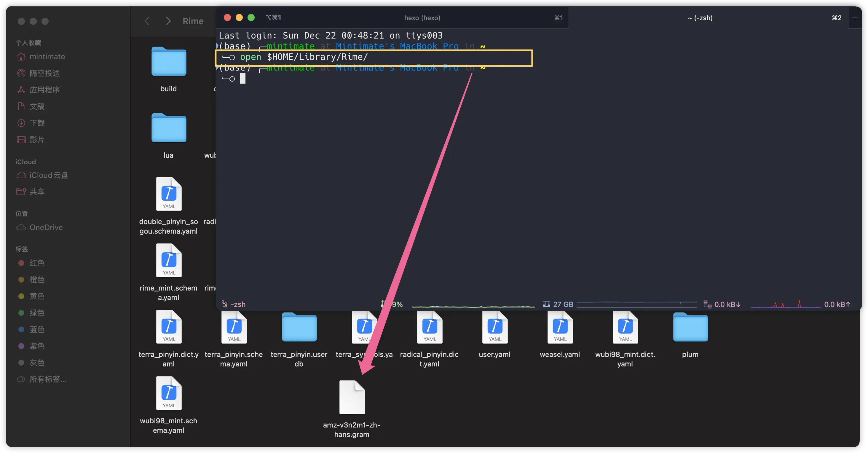Click the 0.0 kB upload network indicator

pos(837,304)
